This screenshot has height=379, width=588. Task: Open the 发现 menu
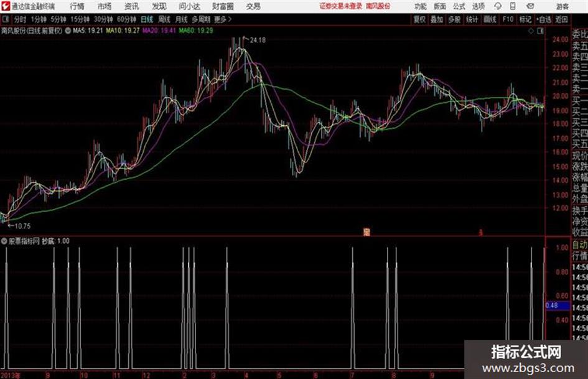click(x=159, y=6)
